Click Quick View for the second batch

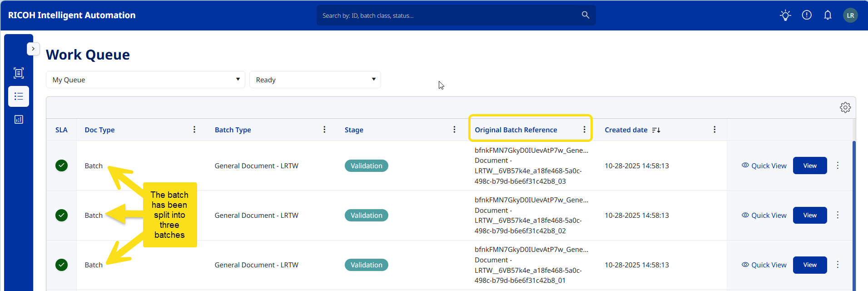click(764, 216)
